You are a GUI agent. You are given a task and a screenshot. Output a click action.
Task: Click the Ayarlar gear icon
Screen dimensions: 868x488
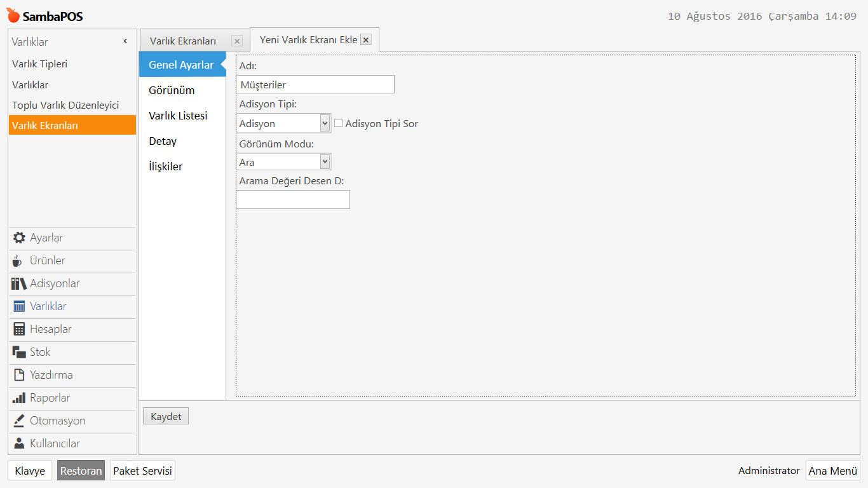click(x=19, y=238)
